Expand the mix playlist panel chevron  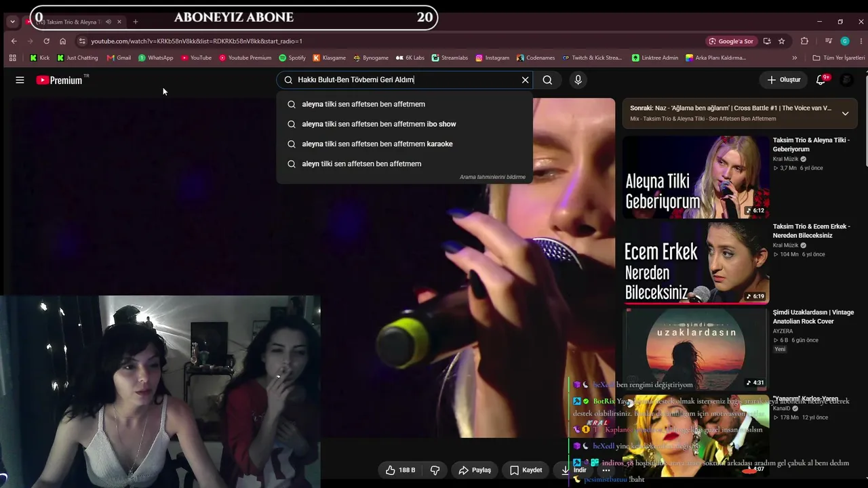pyautogui.click(x=845, y=113)
